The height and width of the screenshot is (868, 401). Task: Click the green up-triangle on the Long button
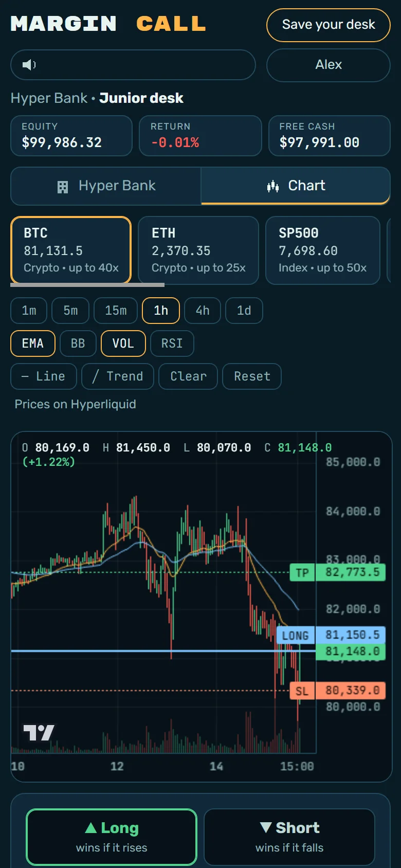[91, 827]
